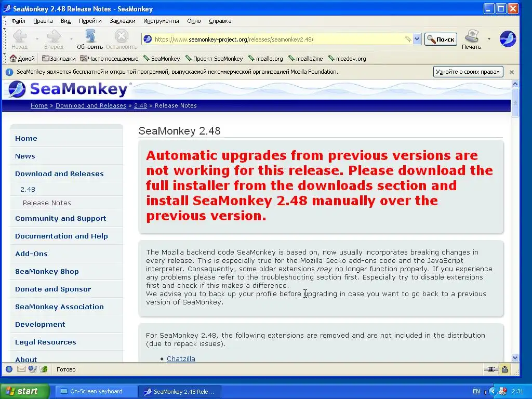The image size is (532, 399).
Task: Print the page with Печать icon
Action: 471,39
